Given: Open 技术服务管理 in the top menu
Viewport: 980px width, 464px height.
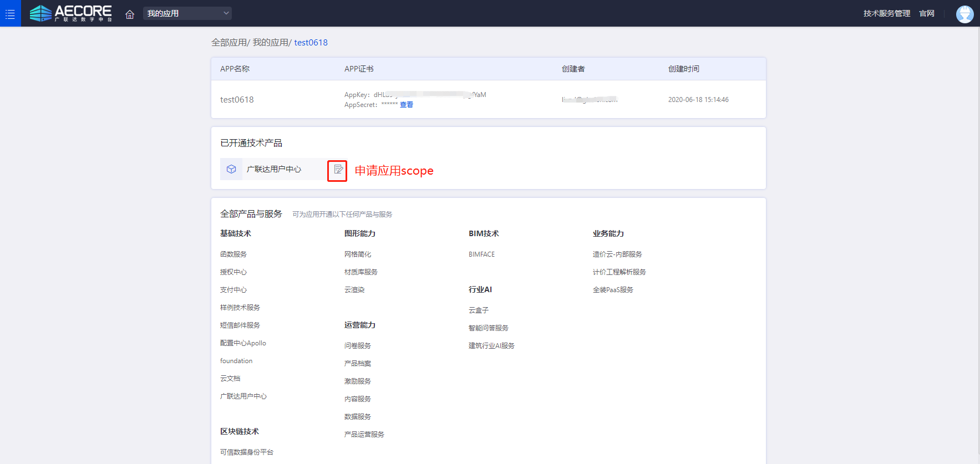Looking at the screenshot, I should tap(886, 13).
